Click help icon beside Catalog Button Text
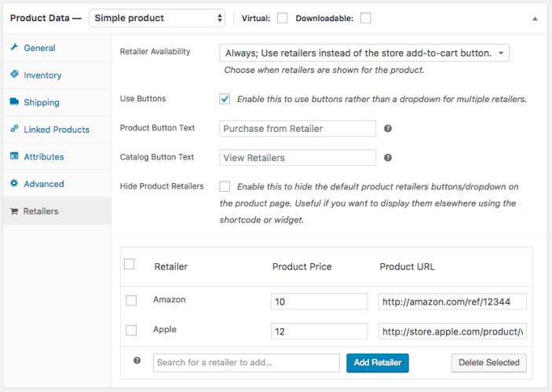The image size is (552, 392). point(388,158)
